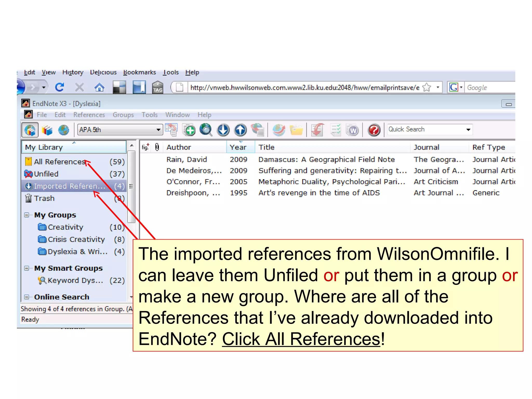
Task: Open EndNote File menu
Action: (x=42, y=115)
